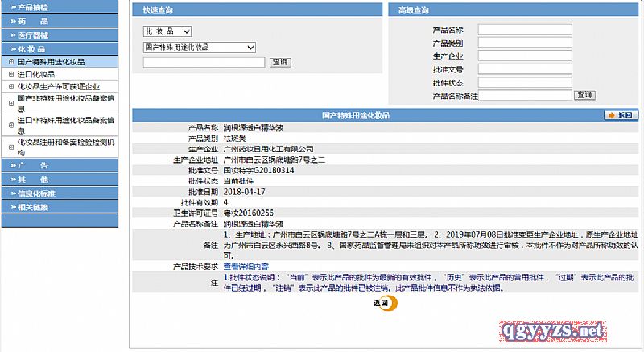The image size is (644, 352).
Task: Click the 生产企业 input field
Action: click(x=530, y=56)
